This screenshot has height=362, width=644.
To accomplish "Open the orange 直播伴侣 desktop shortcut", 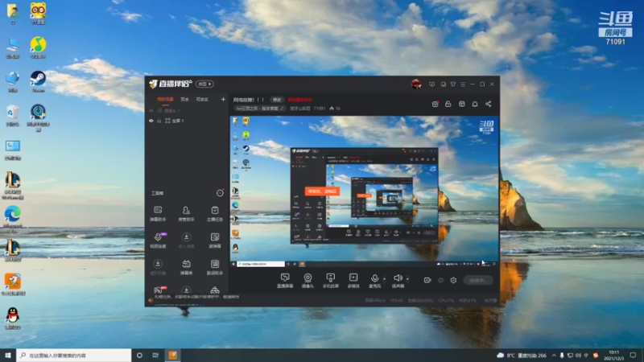I will (13, 285).
